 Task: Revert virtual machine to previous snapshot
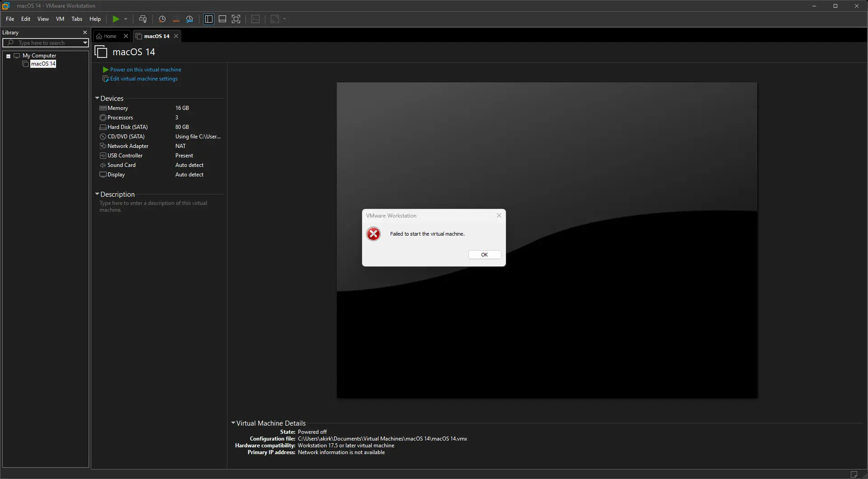(176, 19)
